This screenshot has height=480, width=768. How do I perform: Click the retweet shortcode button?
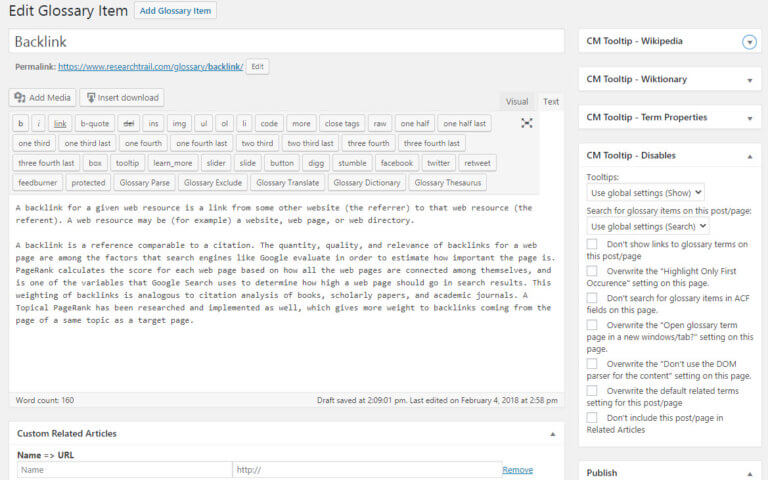477,163
